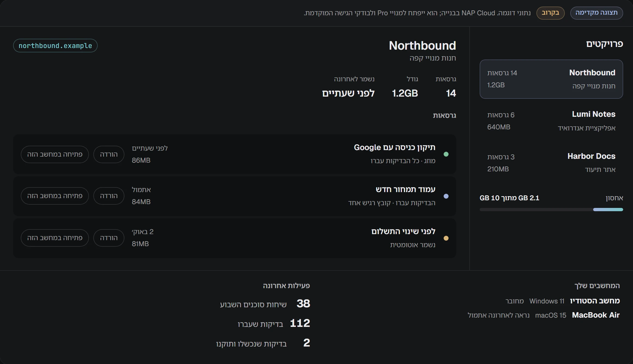Click the 'פעילות אחרונה' heading
Screen dimensions: 633x364
coord(286,286)
